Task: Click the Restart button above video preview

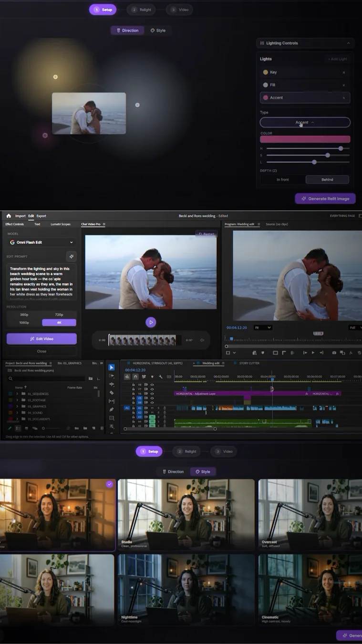Action: [x=206, y=234]
